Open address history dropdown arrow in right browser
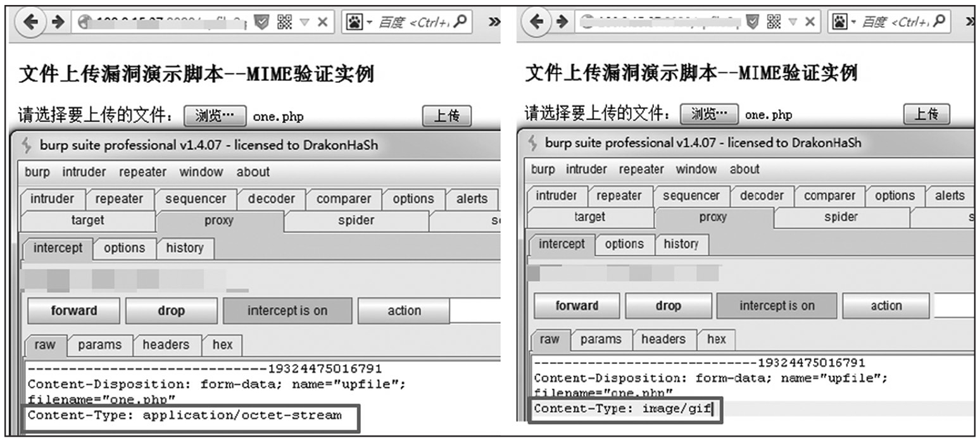The image size is (980, 441). tap(793, 22)
